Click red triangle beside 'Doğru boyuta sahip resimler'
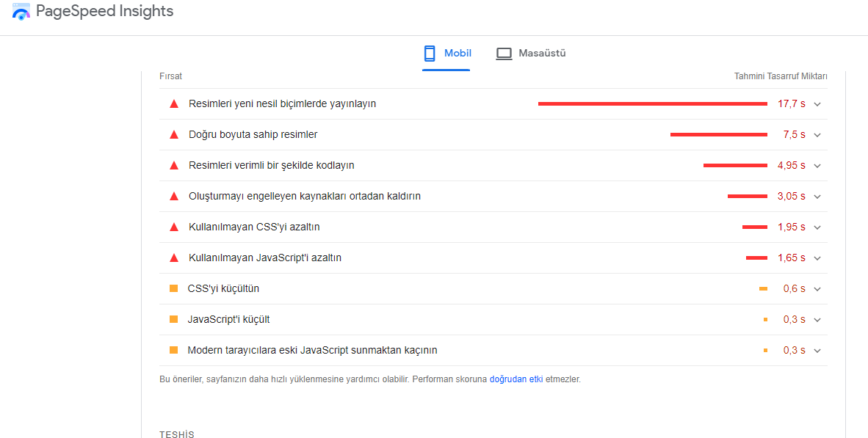This screenshot has height=438, width=868. (x=174, y=135)
